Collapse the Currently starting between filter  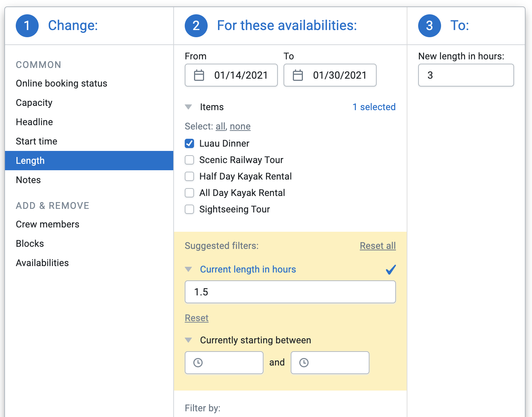click(x=189, y=340)
